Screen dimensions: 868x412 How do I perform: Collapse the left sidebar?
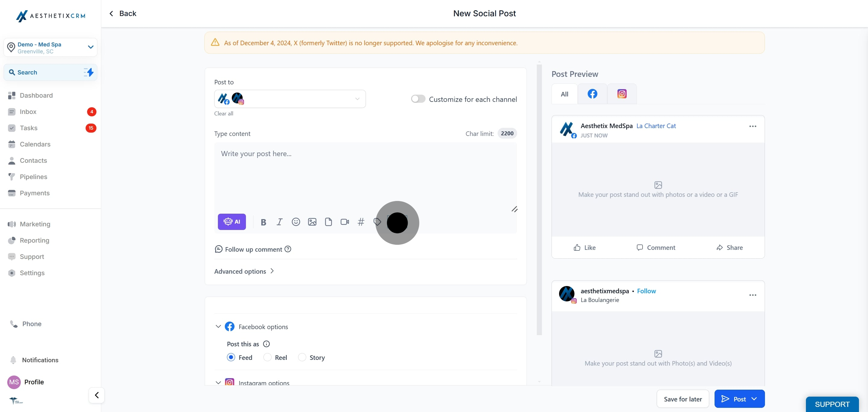coord(97,395)
